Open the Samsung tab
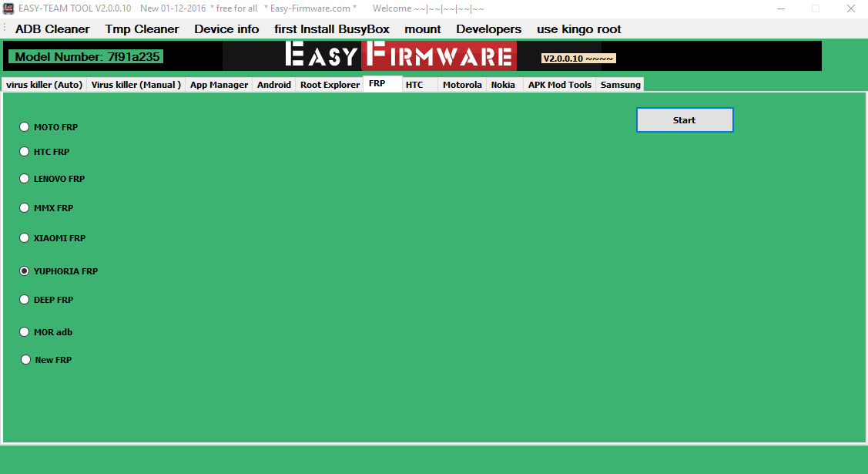868x474 pixels. (621, 84)
